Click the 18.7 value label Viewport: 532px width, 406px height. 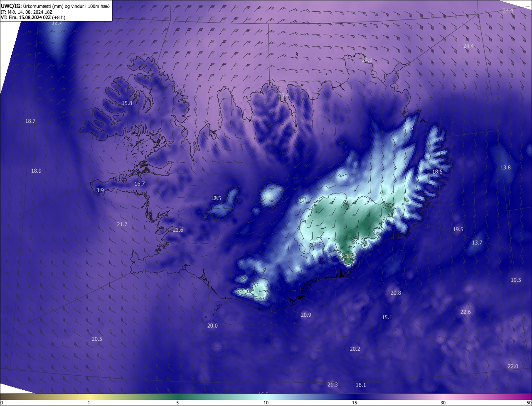click(30, 121)
